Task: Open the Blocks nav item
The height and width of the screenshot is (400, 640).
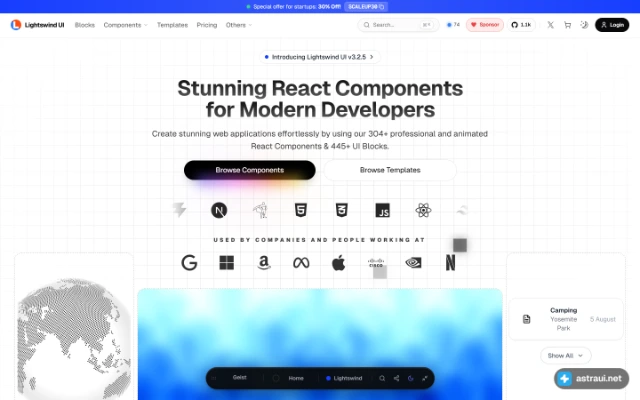Action: click(x=84, y=25)
